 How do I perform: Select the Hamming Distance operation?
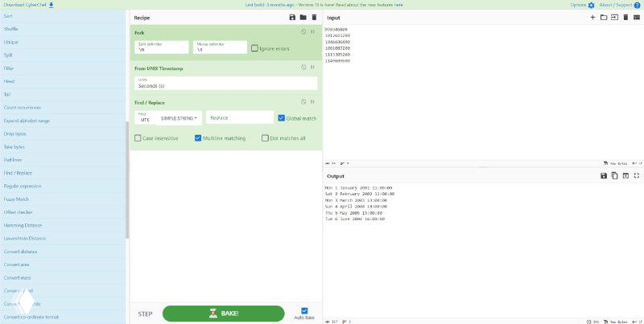(63, 226)
